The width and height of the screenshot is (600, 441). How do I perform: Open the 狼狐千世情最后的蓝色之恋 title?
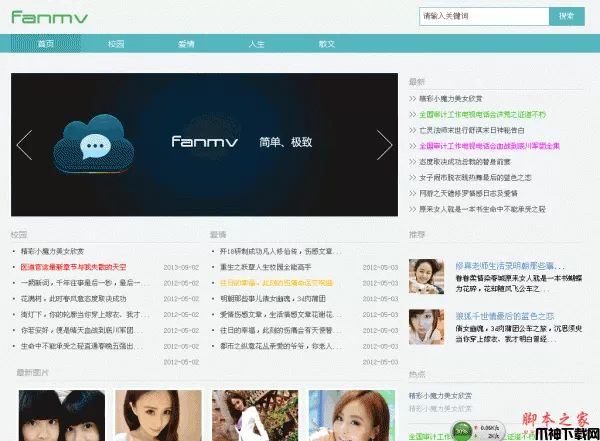(504, 316)
